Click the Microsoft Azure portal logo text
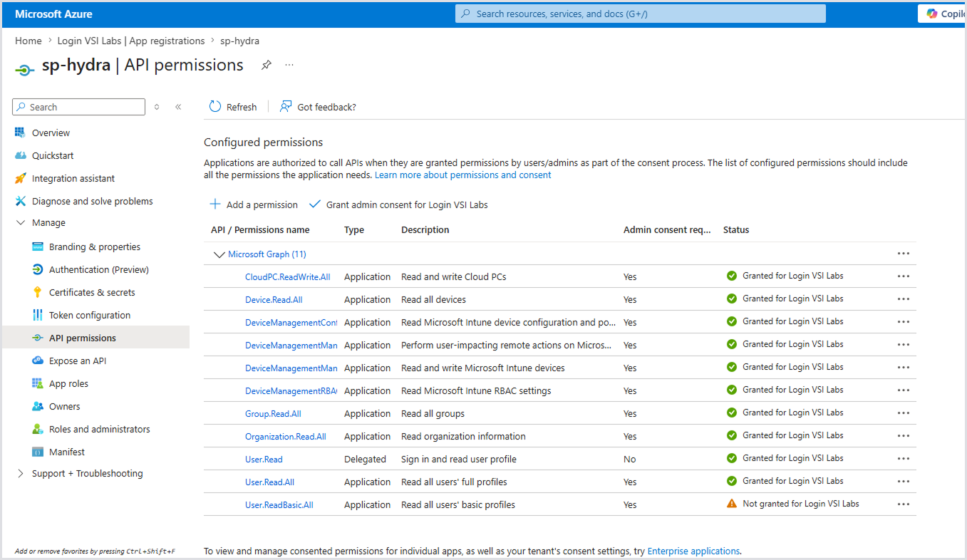This screenshot has height=560, width=967. point(53,14)
